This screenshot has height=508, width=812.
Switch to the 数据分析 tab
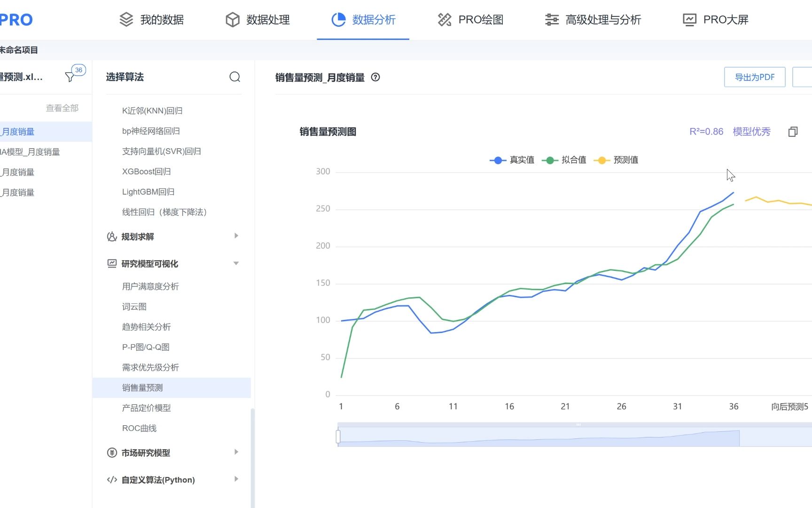[363, 20]
